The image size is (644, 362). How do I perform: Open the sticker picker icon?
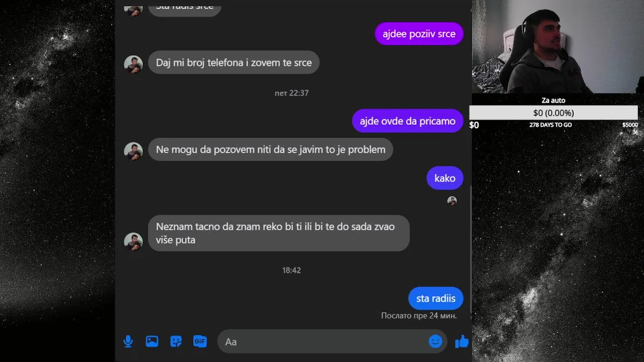click(176, 341)
